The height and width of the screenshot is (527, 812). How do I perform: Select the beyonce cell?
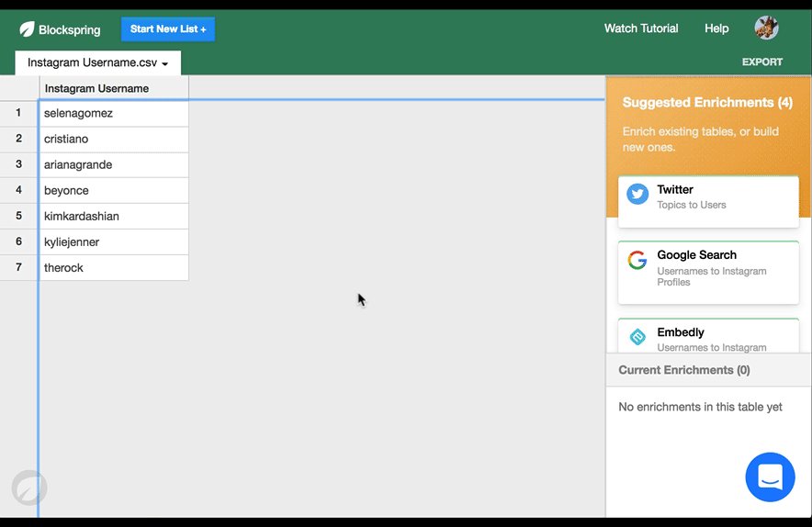[x=114, y=190]
